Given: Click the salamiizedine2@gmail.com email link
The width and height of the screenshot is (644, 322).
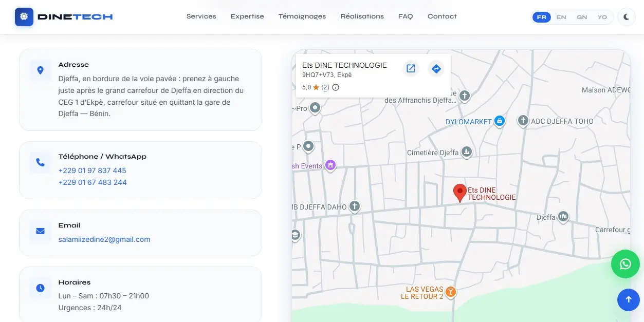Looking at the screenshot, I should coord(104,239).
